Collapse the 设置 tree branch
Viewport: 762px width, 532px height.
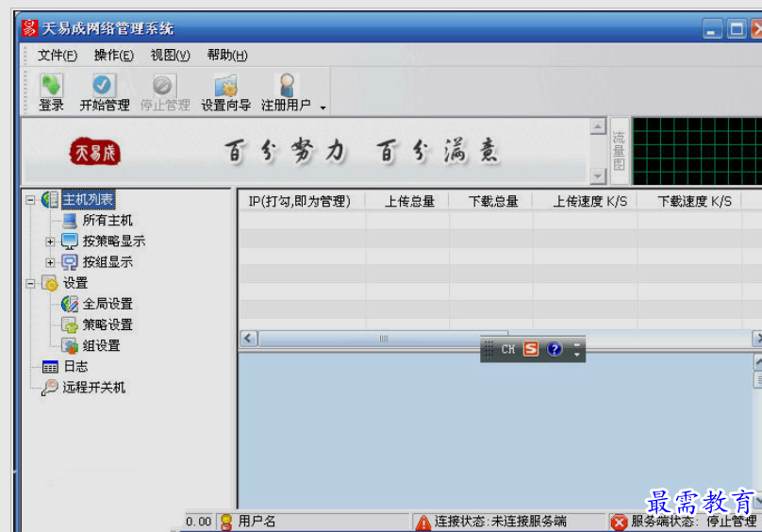[x=30, y=283]
